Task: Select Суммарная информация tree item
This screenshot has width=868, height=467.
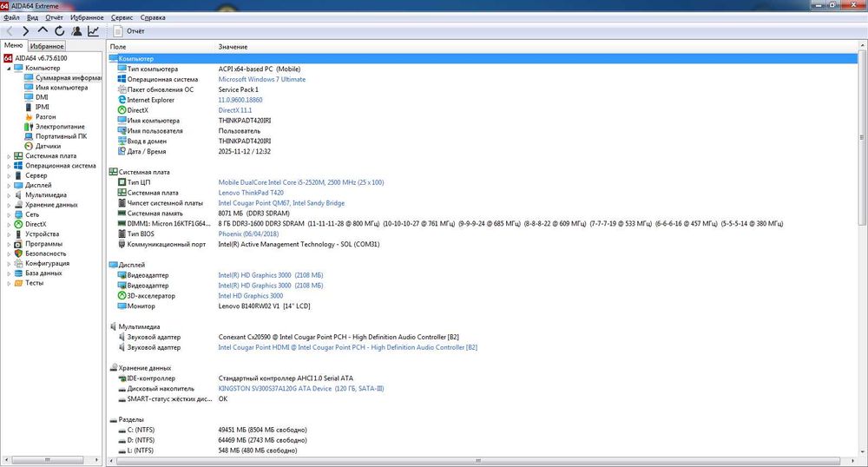Action: click(68, 78)
